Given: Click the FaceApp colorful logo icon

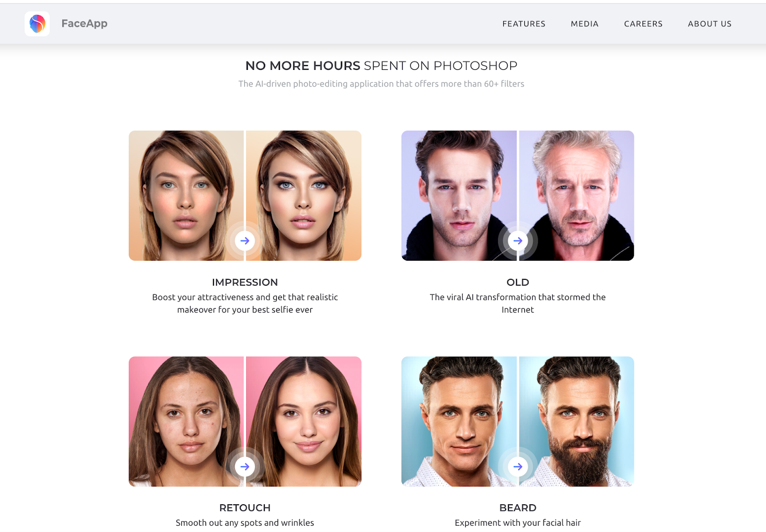Looking at the screenshot, I should coord(37,23).
